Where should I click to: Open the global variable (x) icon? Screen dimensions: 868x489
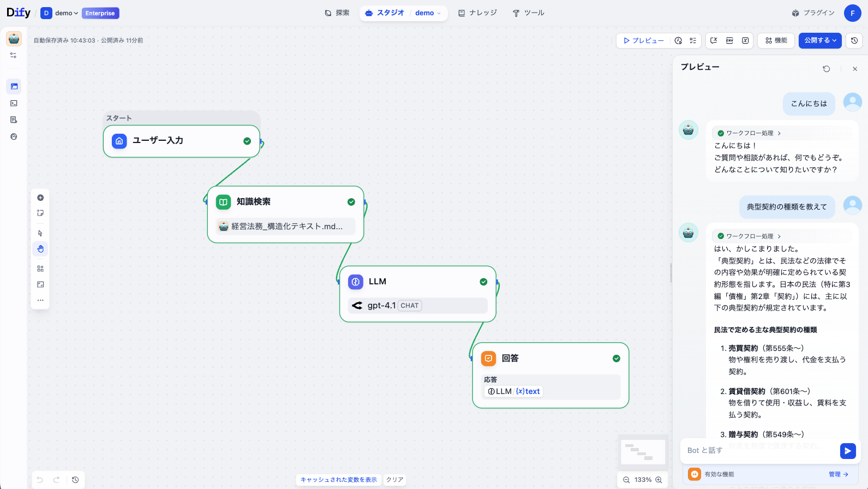745,40
